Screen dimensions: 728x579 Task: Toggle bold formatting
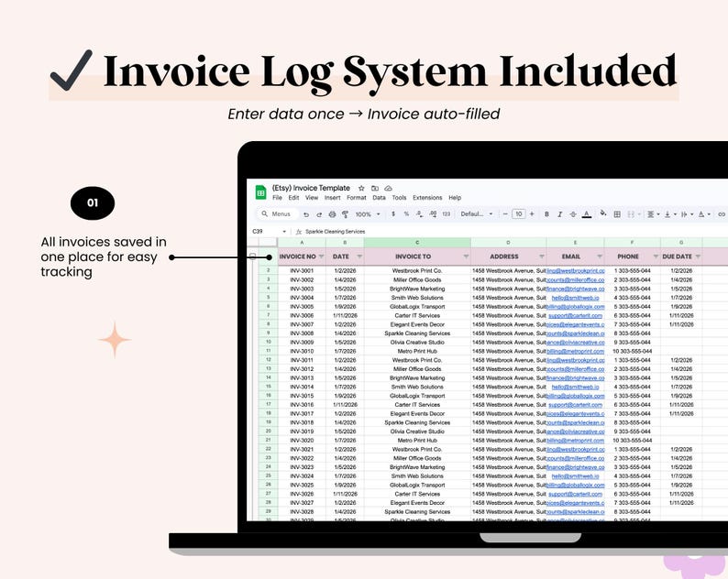coord(546,213)
